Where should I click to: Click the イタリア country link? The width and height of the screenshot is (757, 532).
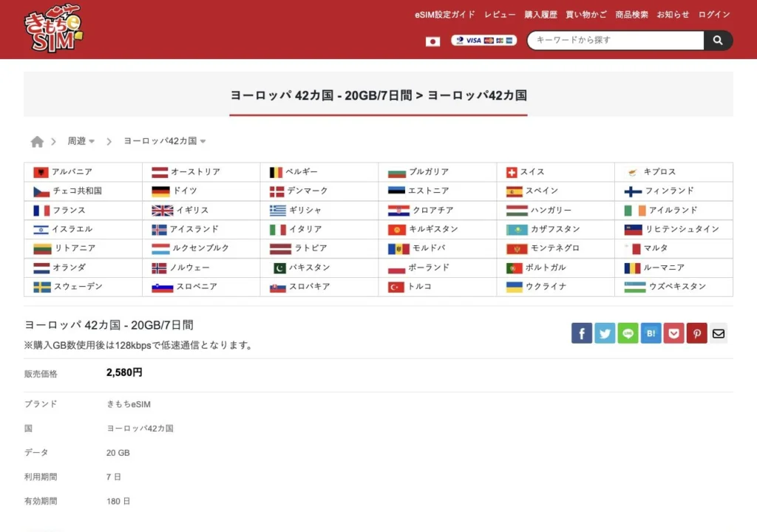pyautogui.click(x=305, y=229)
